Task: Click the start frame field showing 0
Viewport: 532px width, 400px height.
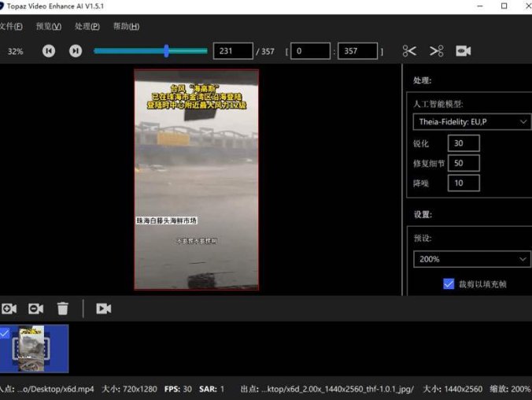Action: [x=310, y=51]
